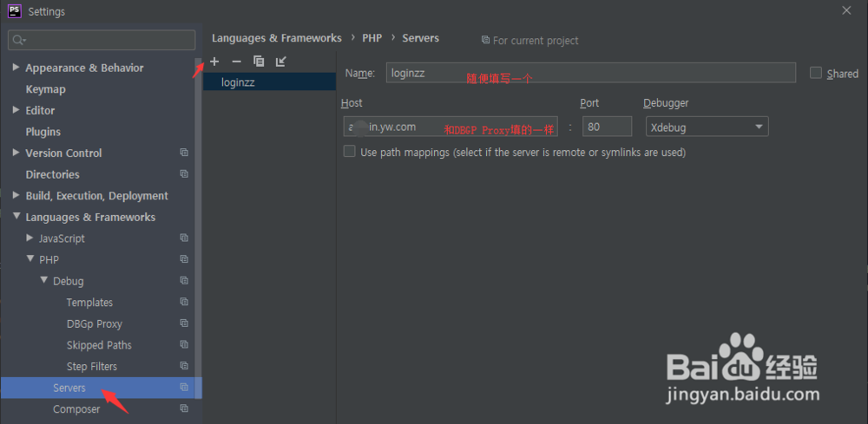Open Composer settings page

click(x=76, y=409)
